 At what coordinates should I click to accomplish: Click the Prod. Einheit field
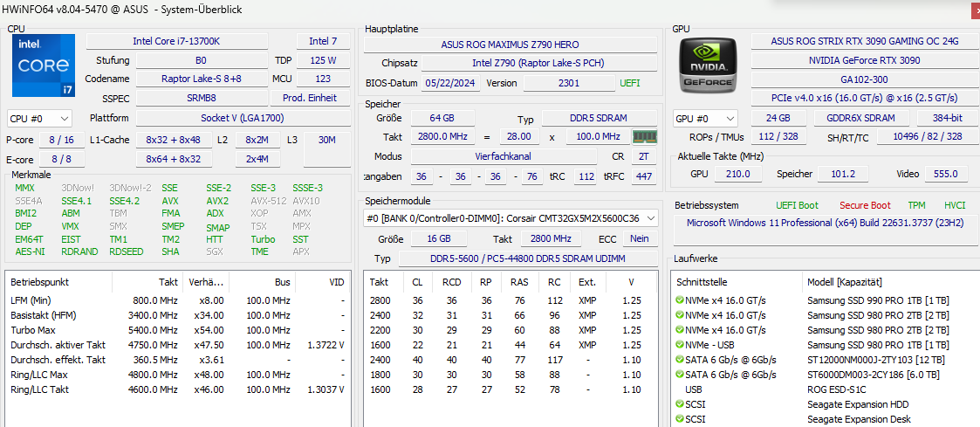[311, 98]
